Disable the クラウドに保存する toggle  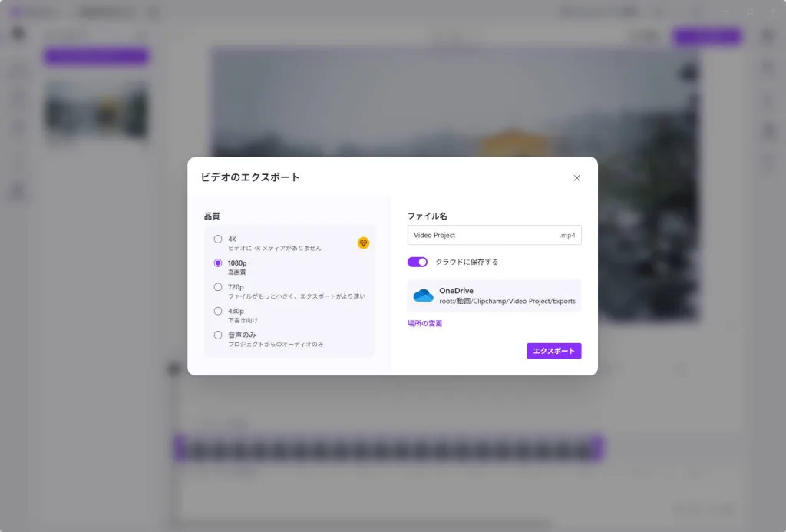[417, 262]
